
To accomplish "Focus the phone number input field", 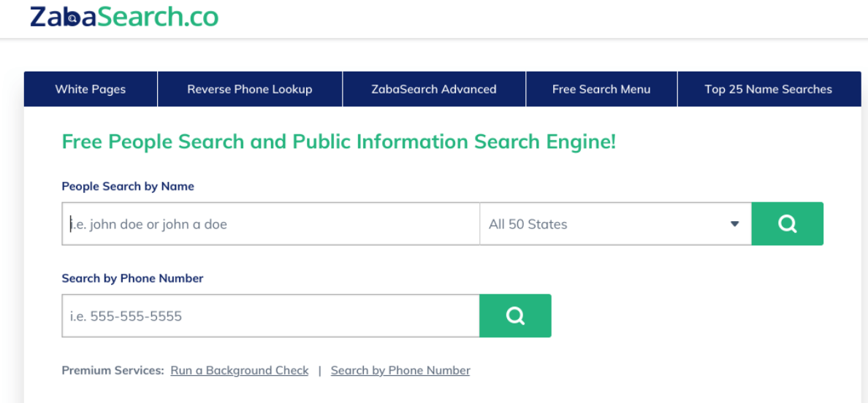I will click(270, 316).
